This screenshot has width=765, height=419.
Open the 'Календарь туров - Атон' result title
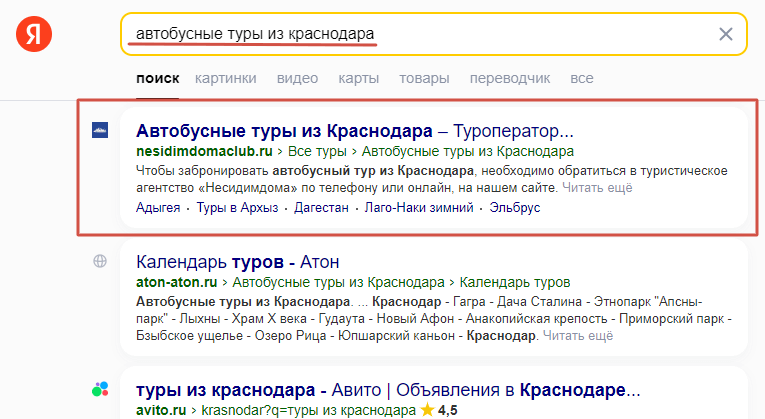coord(238,262)
